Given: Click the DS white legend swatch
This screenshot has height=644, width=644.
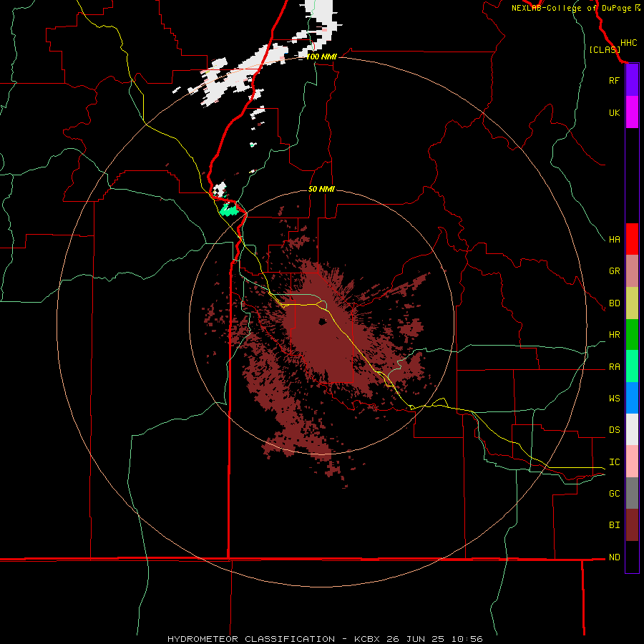Looking at the screenshot, I should [x=632, y=429].
